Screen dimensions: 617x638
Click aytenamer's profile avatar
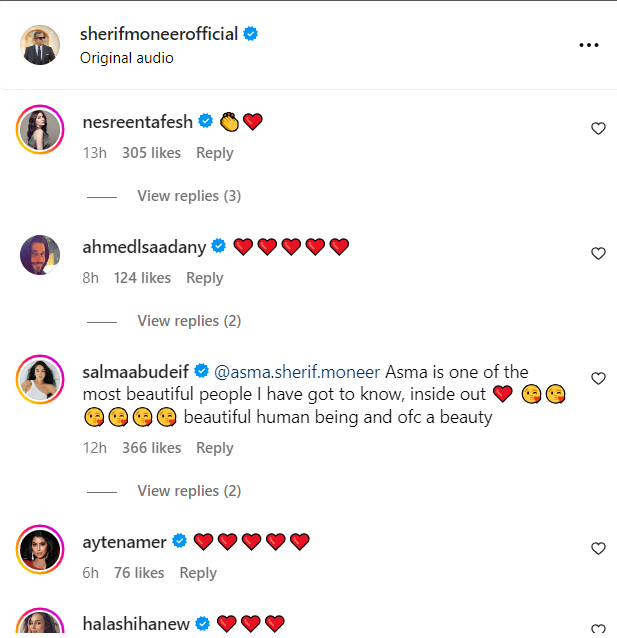click(x=40, y=549)
